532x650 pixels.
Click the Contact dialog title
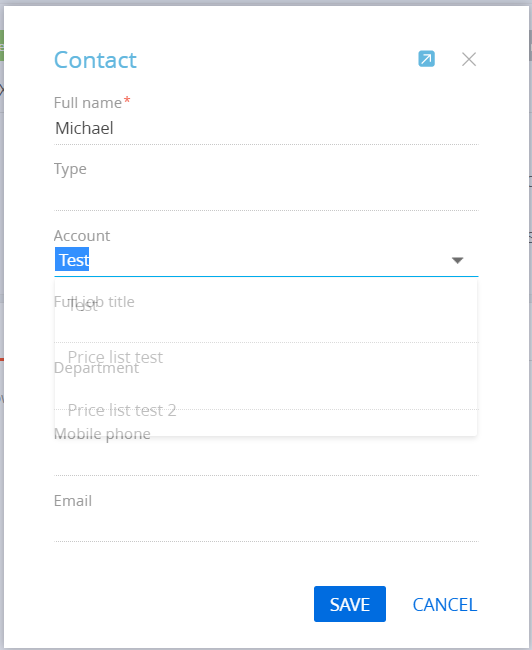click(x=95, y=60)
